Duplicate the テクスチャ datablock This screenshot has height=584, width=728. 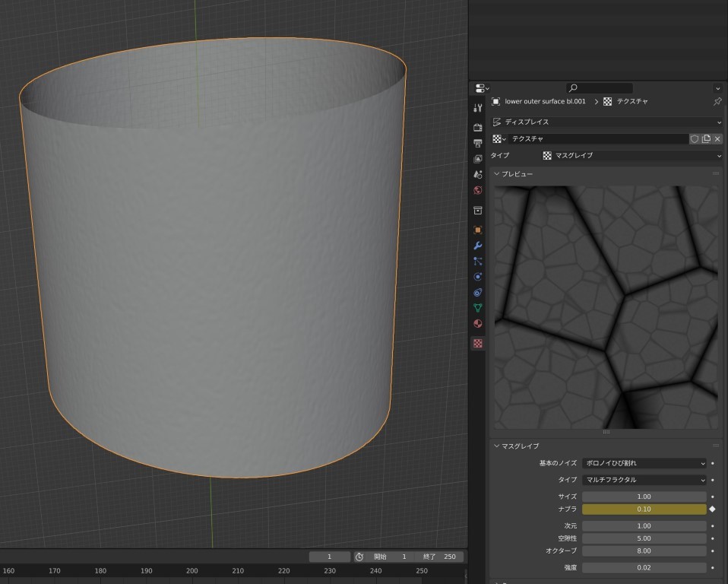coord(706,139)
